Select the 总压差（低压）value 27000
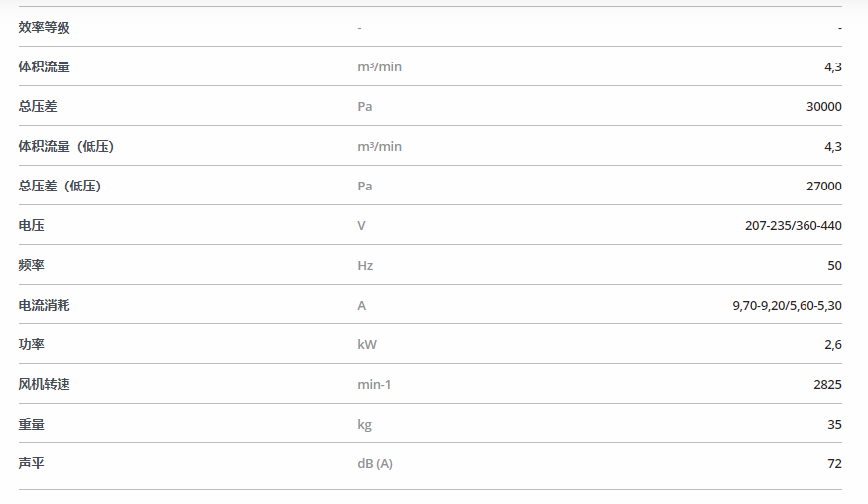Viewport: 868px width, 504px height. click(x=823, y=187)
